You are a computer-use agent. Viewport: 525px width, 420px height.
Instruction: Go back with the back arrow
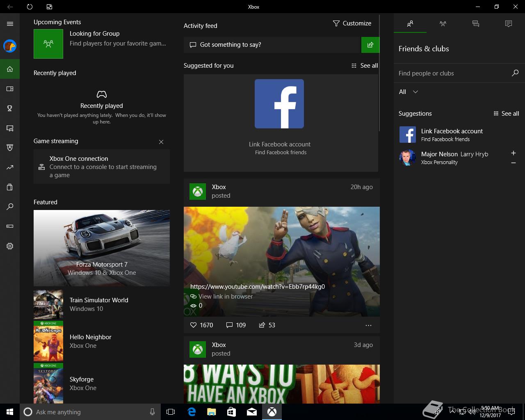[x=10, y=7]
